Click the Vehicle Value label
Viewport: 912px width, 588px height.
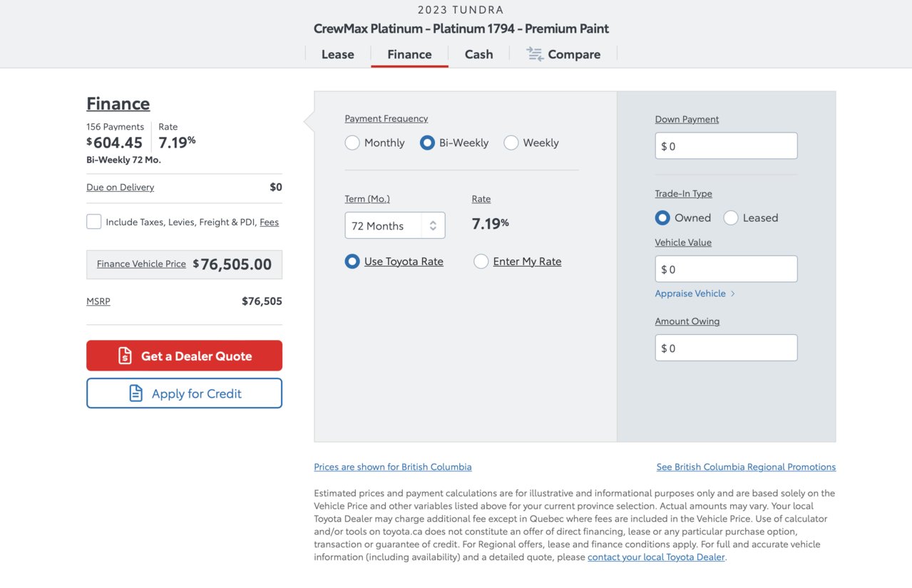click(683, 242)
